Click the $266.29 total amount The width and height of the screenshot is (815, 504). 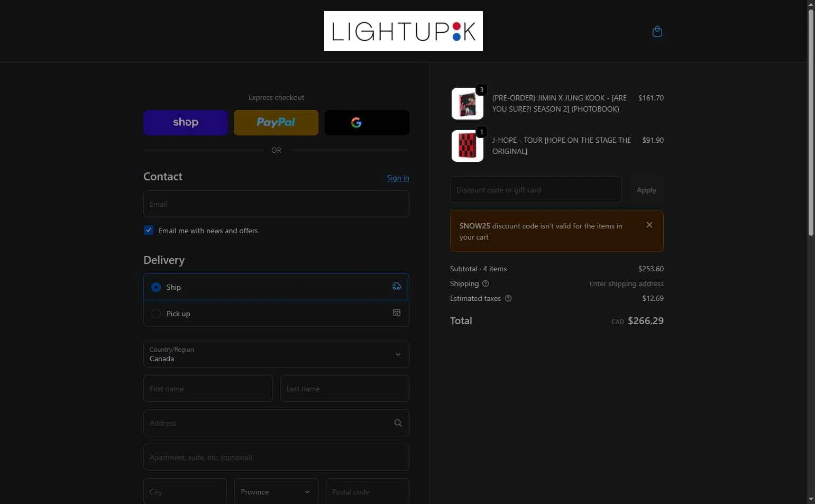click(x=646, y=321)
